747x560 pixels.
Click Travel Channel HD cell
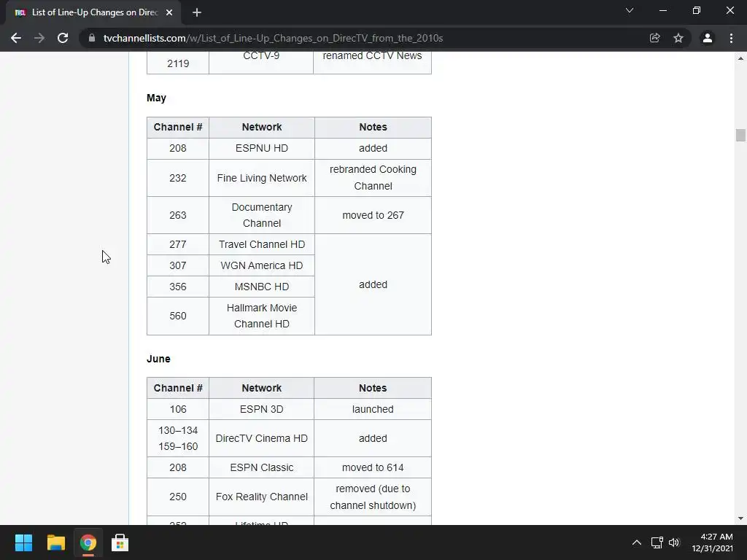point(262,244)
